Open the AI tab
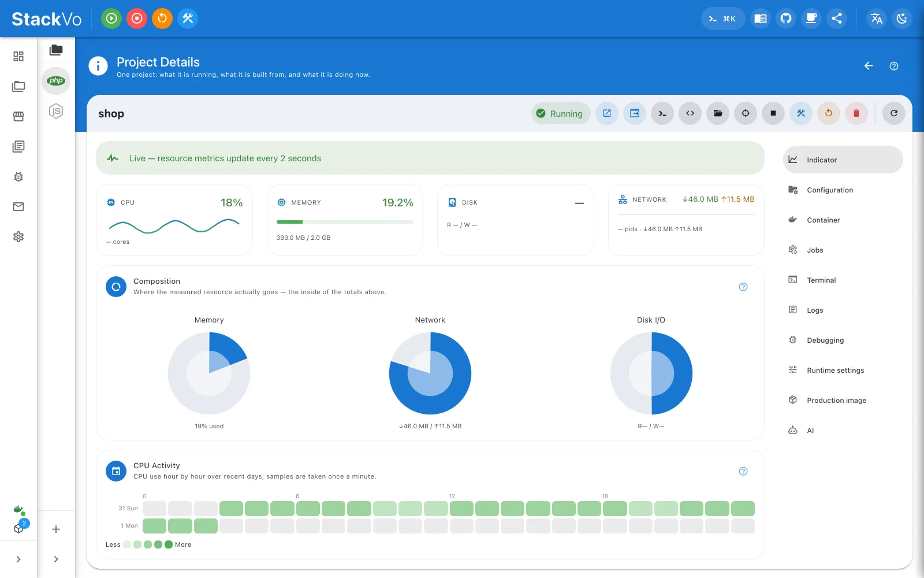 coord(843,430)
